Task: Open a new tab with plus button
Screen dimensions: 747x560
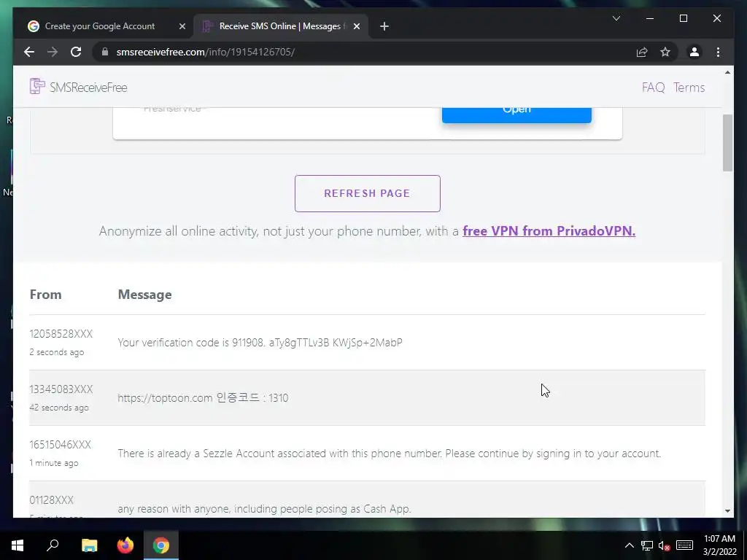Action: coord(384,26)
